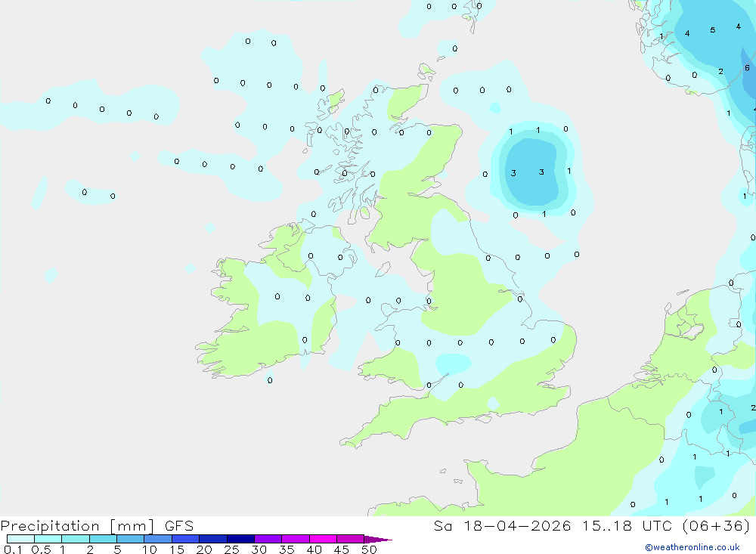
Task: Open the weatheronline.co.uk copyright link
Action: [692, 547]
